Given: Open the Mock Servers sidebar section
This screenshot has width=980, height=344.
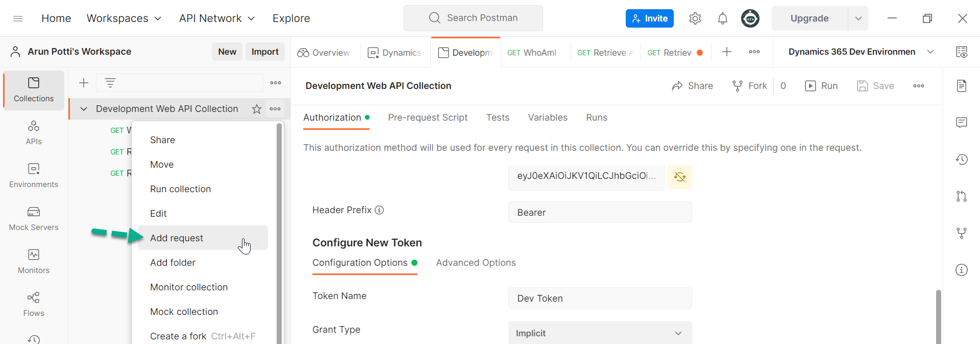Looking at the screenshot, I should pyautogui.click(x=34, y=218).
